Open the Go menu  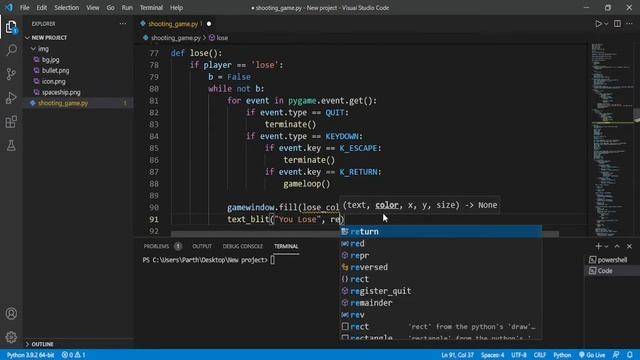(110, 8)
